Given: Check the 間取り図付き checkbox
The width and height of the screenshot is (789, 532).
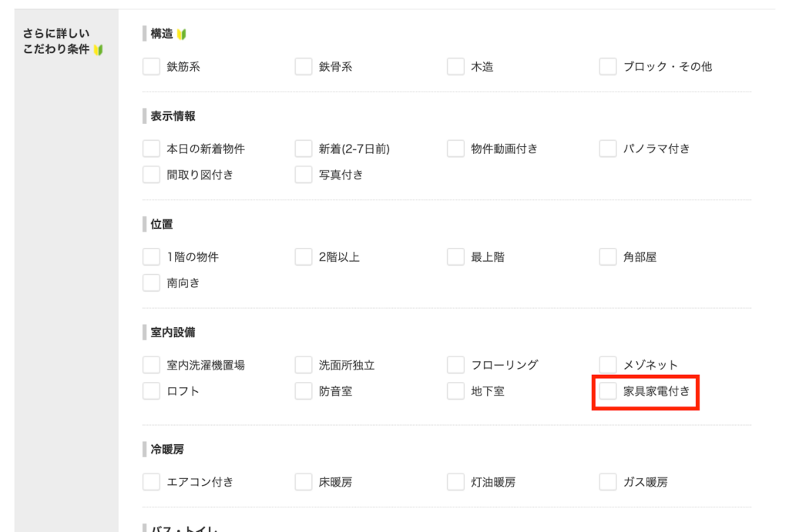Looking at the screenshot, I should [x=151, y=175].
